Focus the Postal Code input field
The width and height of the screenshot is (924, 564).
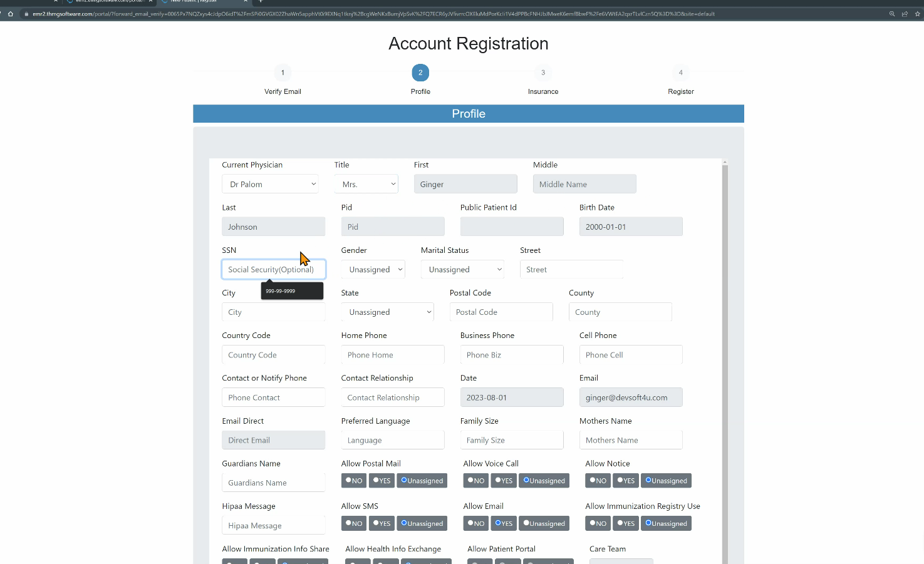pyautogui.click(x=501, y=312)
